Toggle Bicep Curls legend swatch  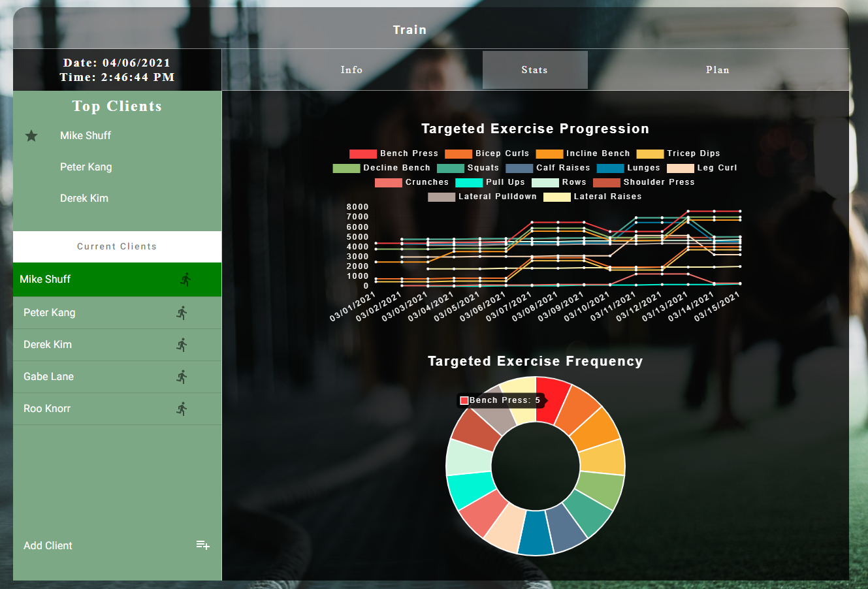tap(458, 154)
